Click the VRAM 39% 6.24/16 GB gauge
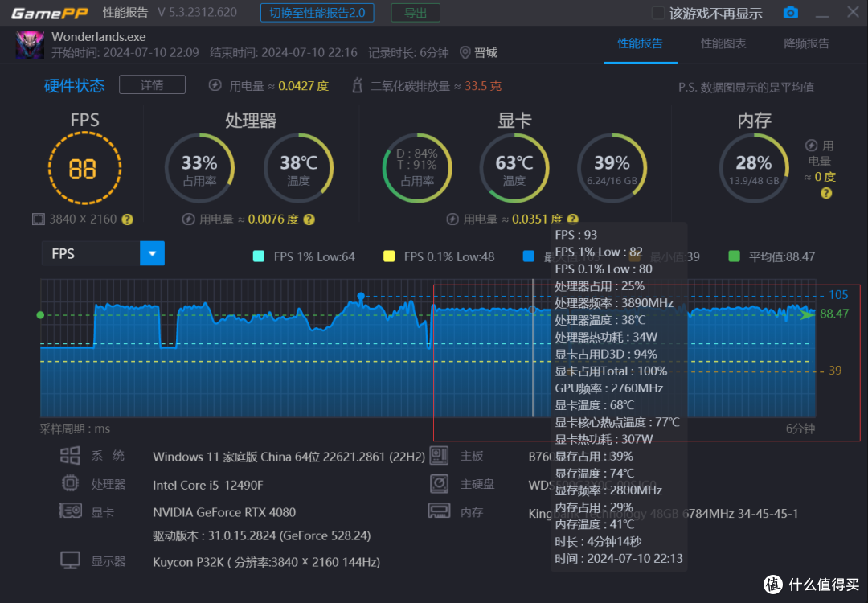 pos(612,168)
